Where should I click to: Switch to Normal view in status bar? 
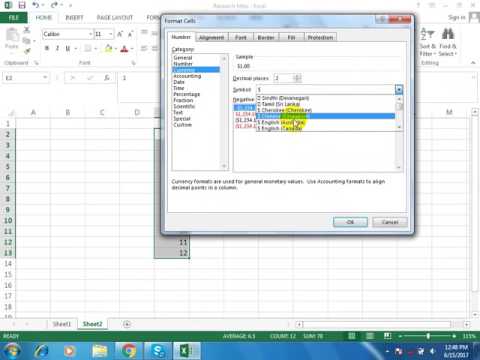pyautogui.click(x=352, y=336)
